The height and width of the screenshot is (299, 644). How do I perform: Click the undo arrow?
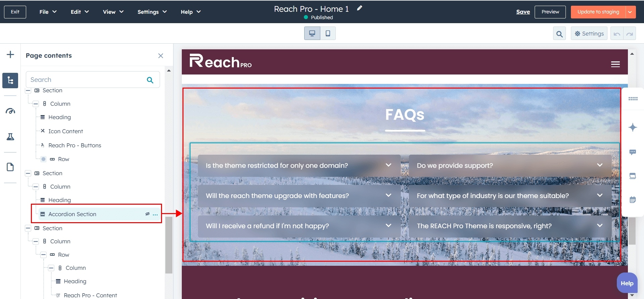(x=617, y=34)
